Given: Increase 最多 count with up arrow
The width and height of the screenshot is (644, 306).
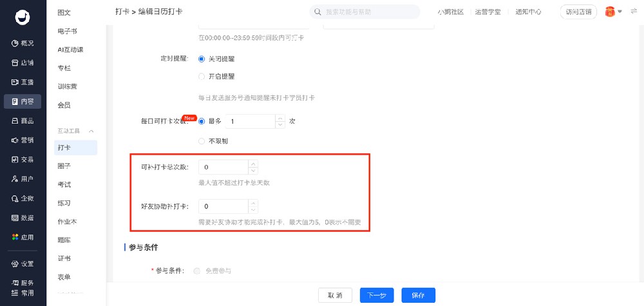Looking at the screenshot, I should pyautogui.click(x=280, y=118).
